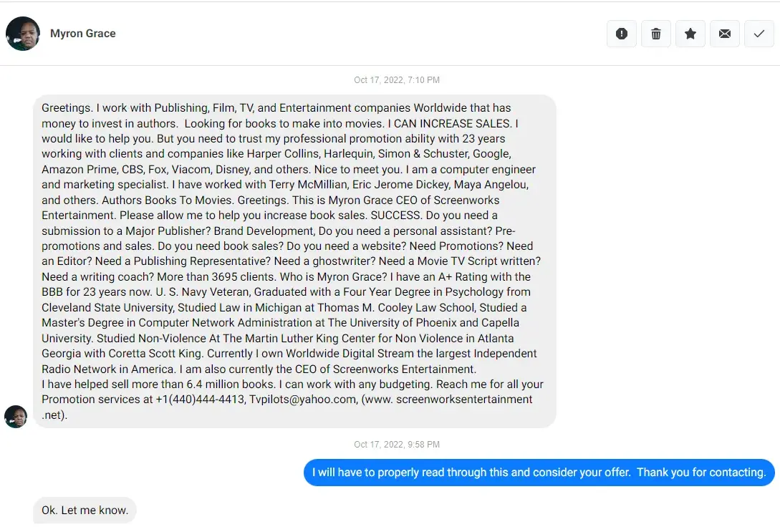Image resolution: width=780 pixels, height=532 pixels.
Task: Star this conversation as follow-up
Action: tap(690, 34)
